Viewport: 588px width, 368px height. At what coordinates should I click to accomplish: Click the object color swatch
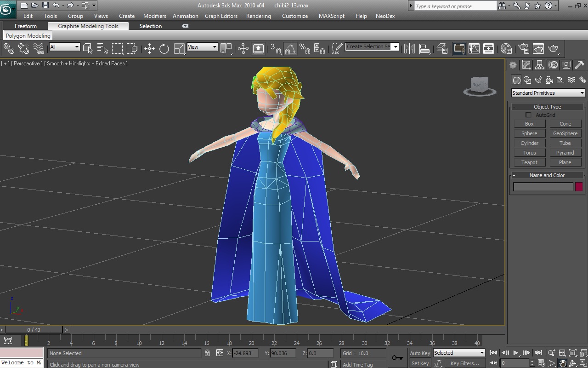(x=579, y=186)
